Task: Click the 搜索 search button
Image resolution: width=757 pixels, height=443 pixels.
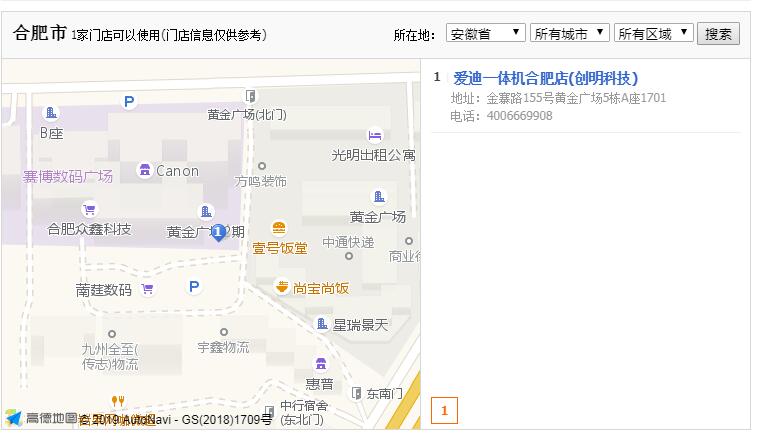Action: 718,34
